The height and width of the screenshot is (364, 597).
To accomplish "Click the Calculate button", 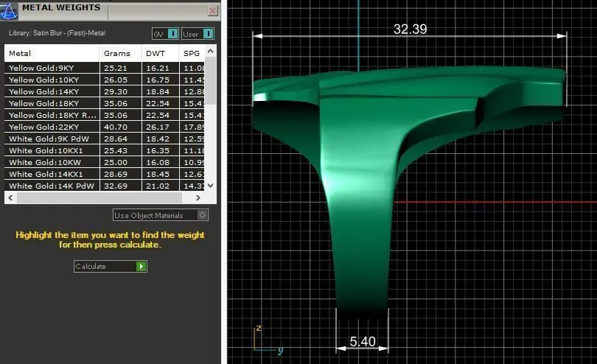I will click(x=110, y=266).
